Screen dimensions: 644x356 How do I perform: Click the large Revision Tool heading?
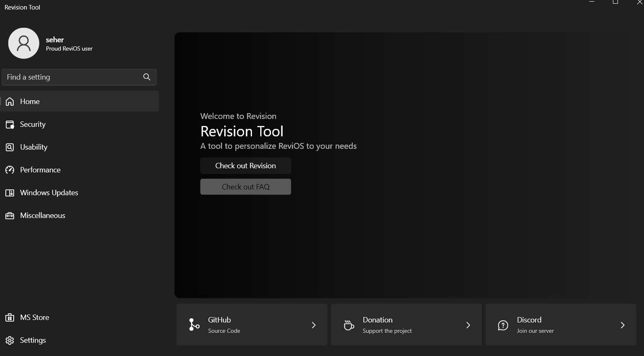click(x=242, y=131)
